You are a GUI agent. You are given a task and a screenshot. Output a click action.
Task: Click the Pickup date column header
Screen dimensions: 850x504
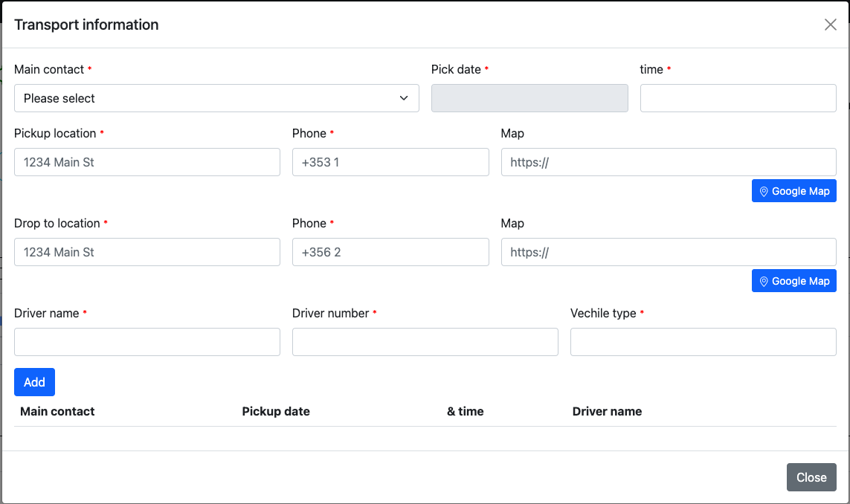click(276, 411)
